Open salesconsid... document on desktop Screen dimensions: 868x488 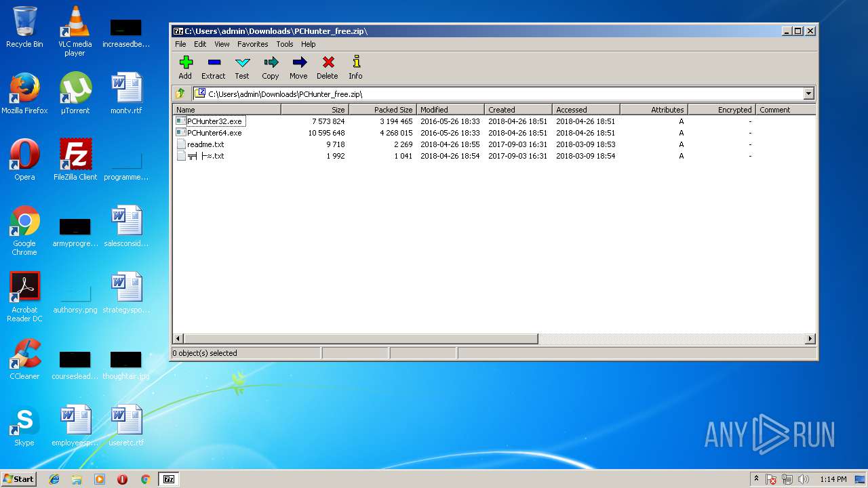coord(126,226)
